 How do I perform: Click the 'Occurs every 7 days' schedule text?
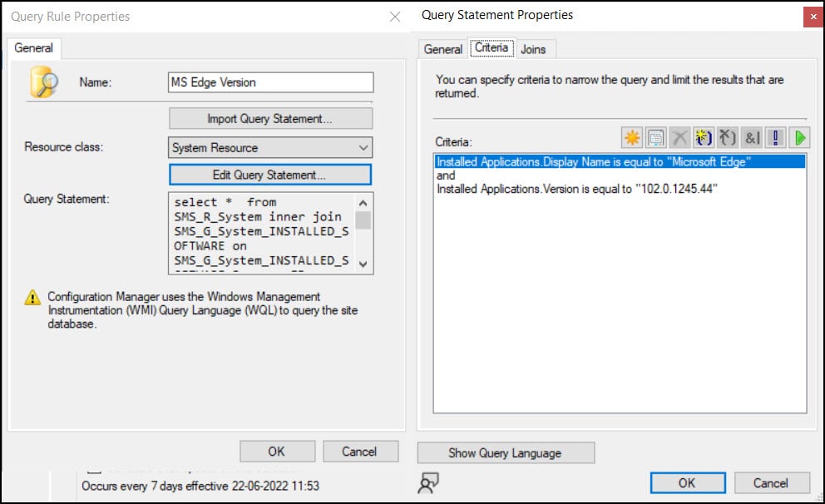[200, 486]
